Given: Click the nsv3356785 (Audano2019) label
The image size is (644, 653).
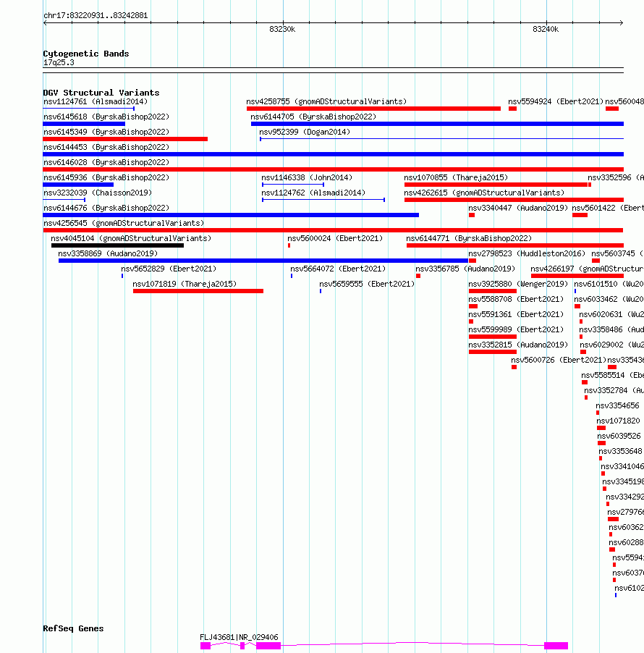Looking at the screenshot, I should tap(465, 269).
